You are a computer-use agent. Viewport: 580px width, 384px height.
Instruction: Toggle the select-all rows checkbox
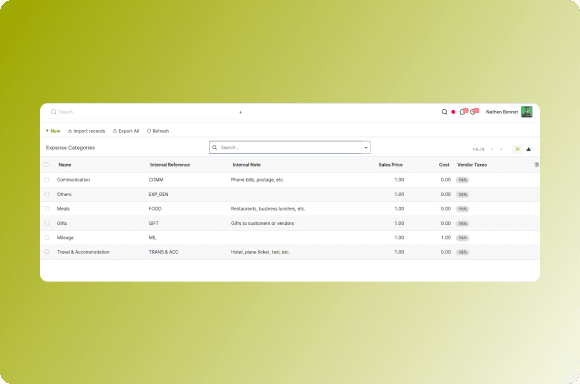point(46,165)
